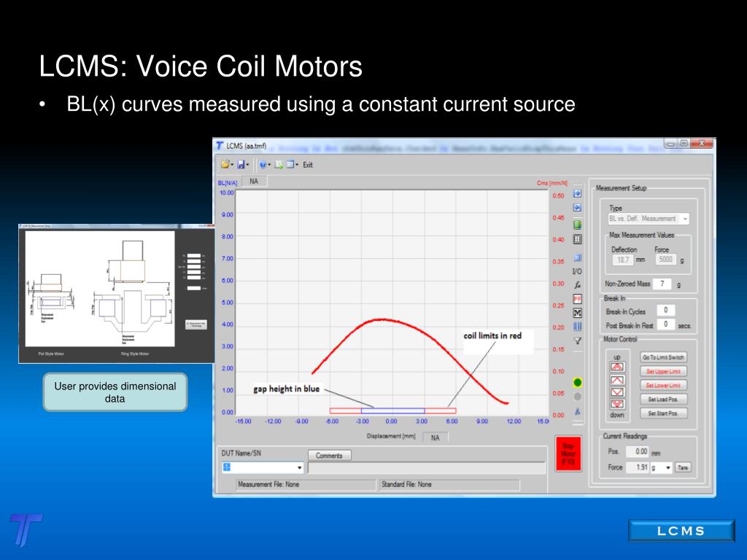The image size is (747, 560).
Task: Click the window layout toolbar icon
Action: [x=290, y=165]
